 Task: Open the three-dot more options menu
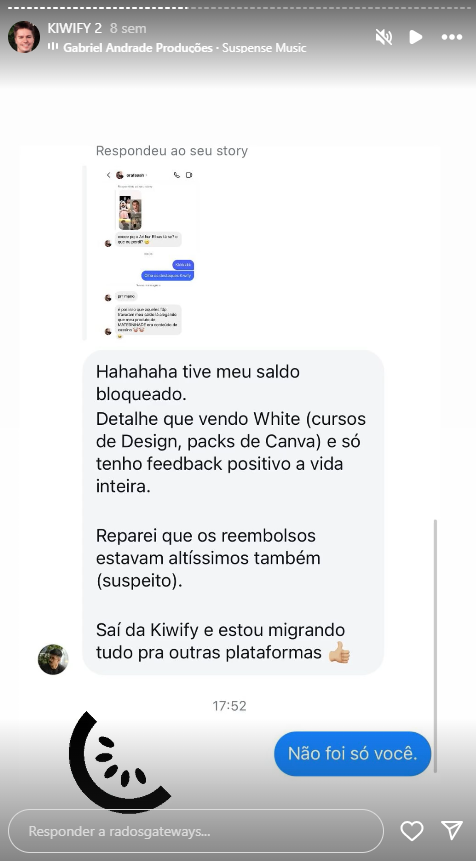tap(452, 37)
